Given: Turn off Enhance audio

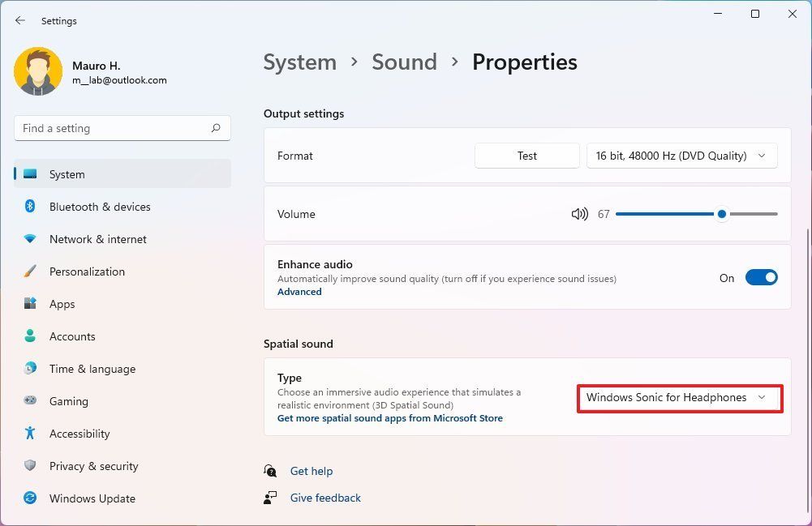Looking at the screenshot, I should (760, 277).
